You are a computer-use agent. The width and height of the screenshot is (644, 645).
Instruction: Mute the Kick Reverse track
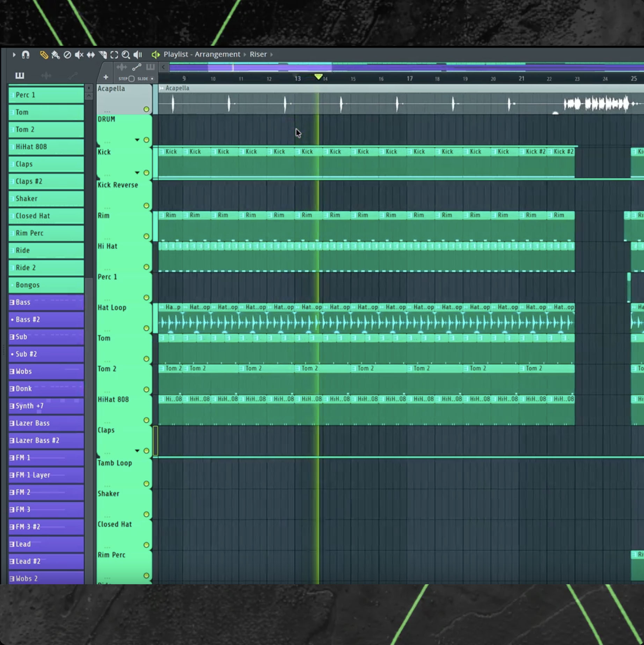[x=146, y=206]
